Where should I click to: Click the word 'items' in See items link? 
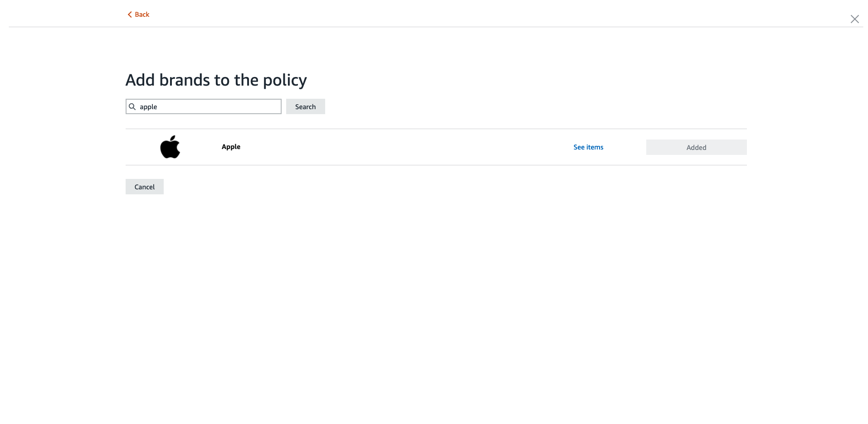(x=595, y=147)
